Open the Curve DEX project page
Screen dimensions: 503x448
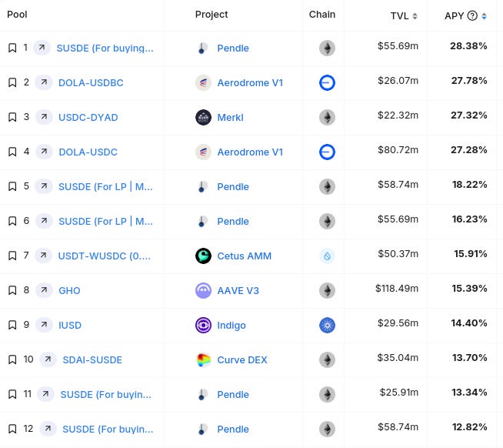242,360
